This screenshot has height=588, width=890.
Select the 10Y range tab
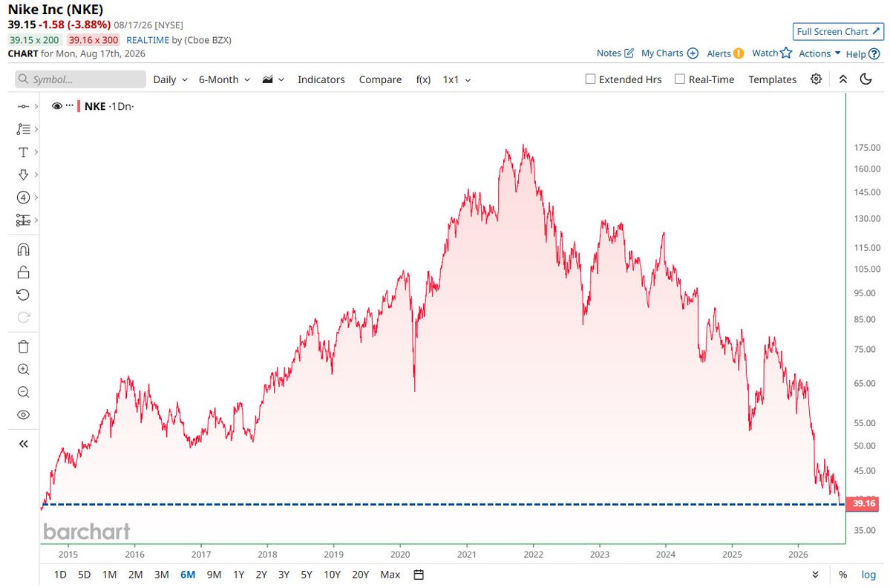pos(332,575)
